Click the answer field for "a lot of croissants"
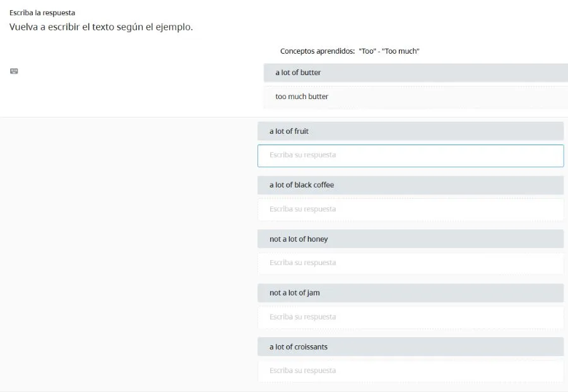This screenshot has height=392, width=568. [x=410, y=371]
